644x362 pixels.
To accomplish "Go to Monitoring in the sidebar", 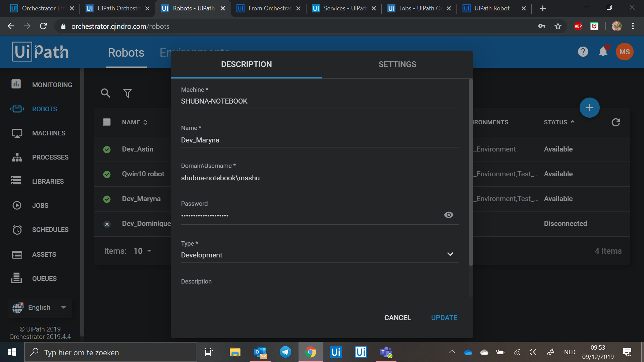I will [52, 85].
